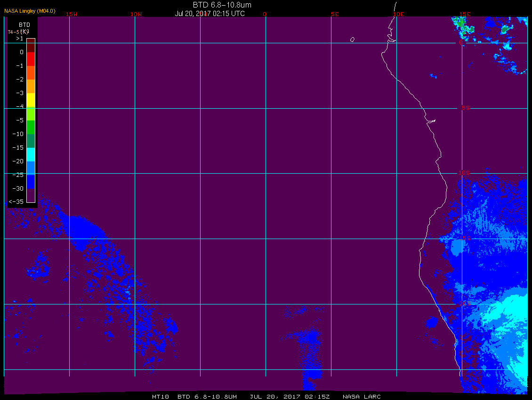
Task: Select the dark maroon legend swatch
Action: pyautogui.click(x=31, y=46)
